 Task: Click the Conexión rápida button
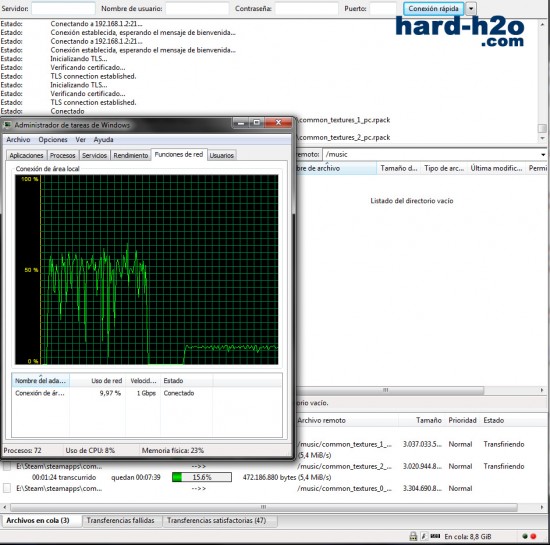point(433,8)
